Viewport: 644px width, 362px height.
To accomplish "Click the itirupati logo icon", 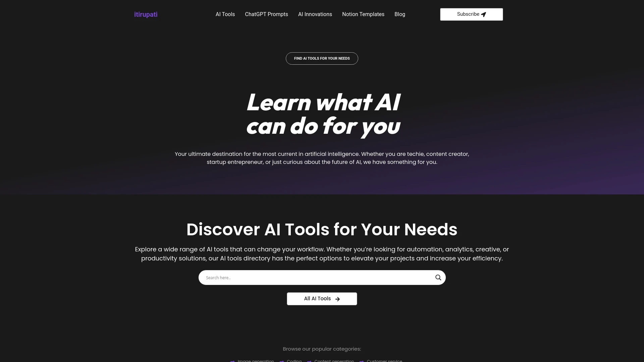I will pyautogui.click(x=146, y=14).
